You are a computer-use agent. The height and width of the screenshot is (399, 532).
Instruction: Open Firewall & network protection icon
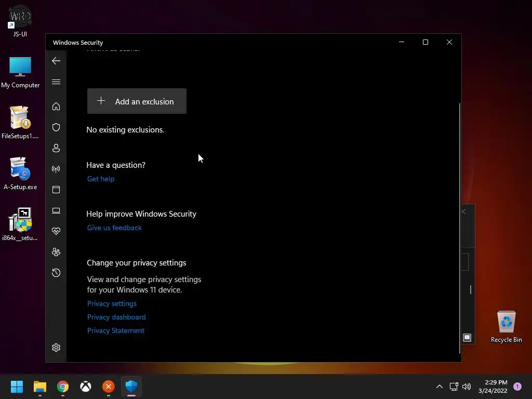[x=56, y=169]
